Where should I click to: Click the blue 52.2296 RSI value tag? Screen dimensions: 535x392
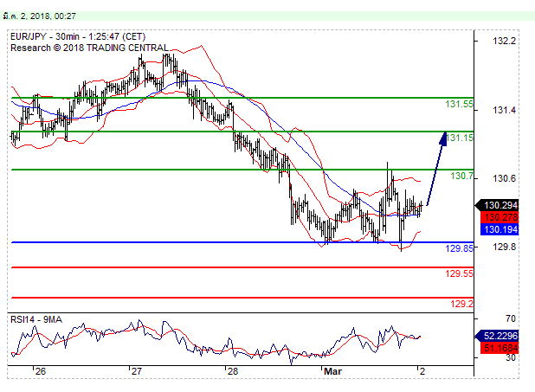pos(497,336)
